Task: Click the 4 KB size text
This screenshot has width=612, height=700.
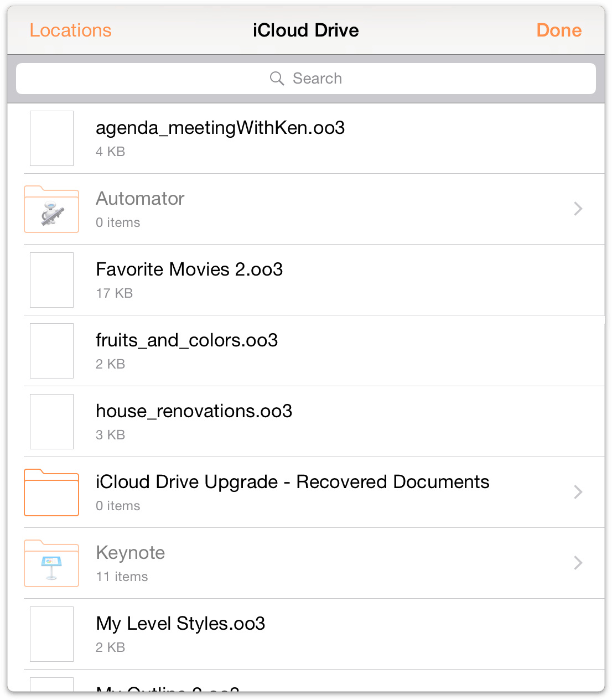Action: pos(110,152)
